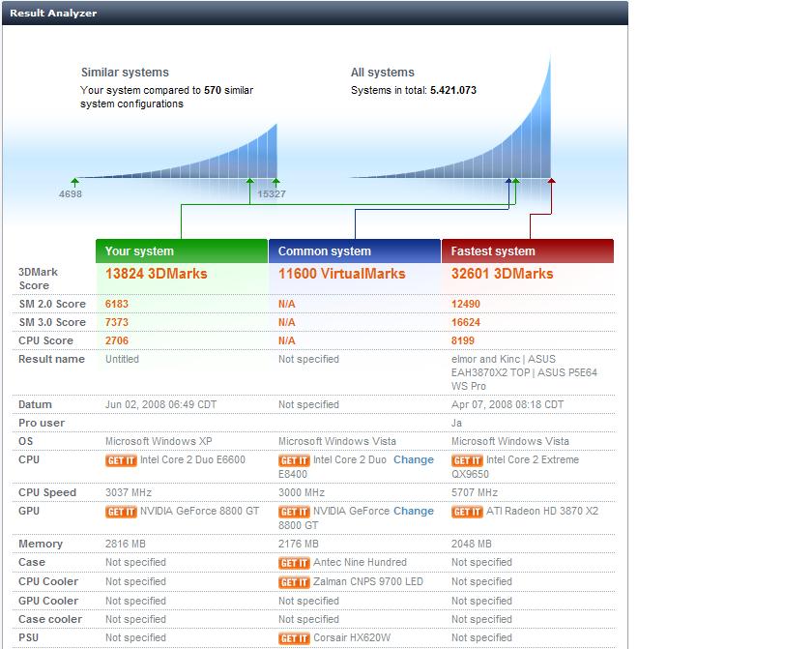The height and width of the screenshot is (649, 812).
Task: Click Change link in Common system GPU row
Action: point(414,512)
